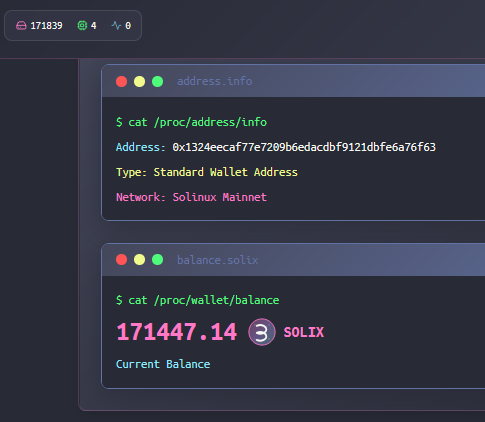Viewport: 485px width, 422px height.
Task: Click the green chip icon beside 4
Action: click(x=82, y=25)
